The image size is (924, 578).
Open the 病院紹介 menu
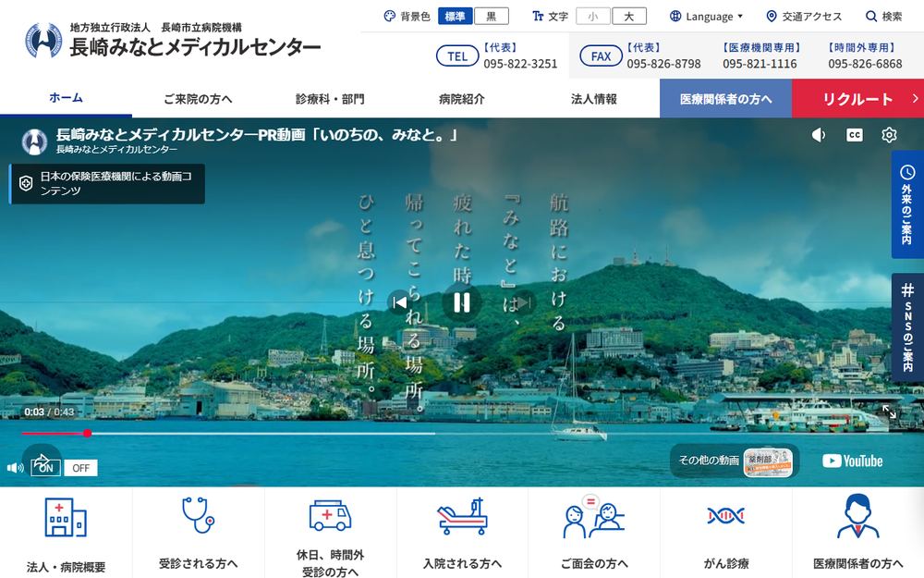[x=462, y=99]
